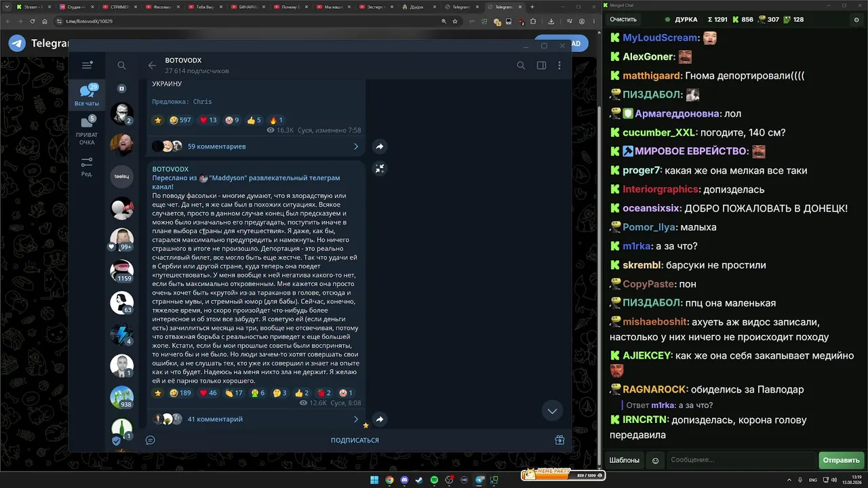The image size is (868, 488).
Task: Click the browser address bar URL
Action: coord(90,21)
